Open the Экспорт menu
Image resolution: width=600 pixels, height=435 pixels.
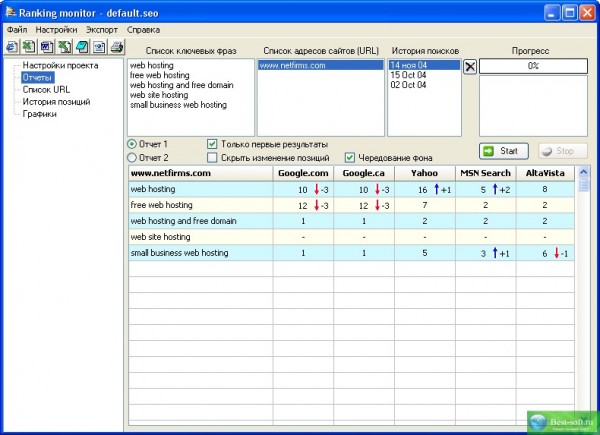pos(102,30)
